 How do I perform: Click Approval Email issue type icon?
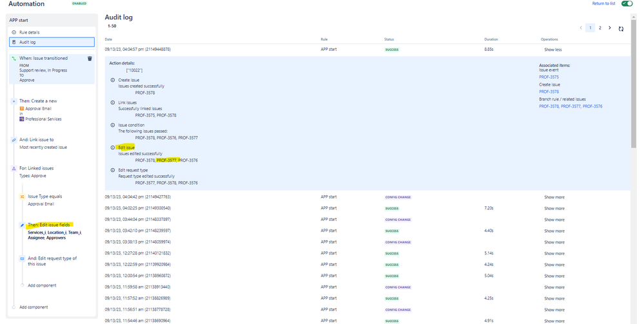[22, 109]
